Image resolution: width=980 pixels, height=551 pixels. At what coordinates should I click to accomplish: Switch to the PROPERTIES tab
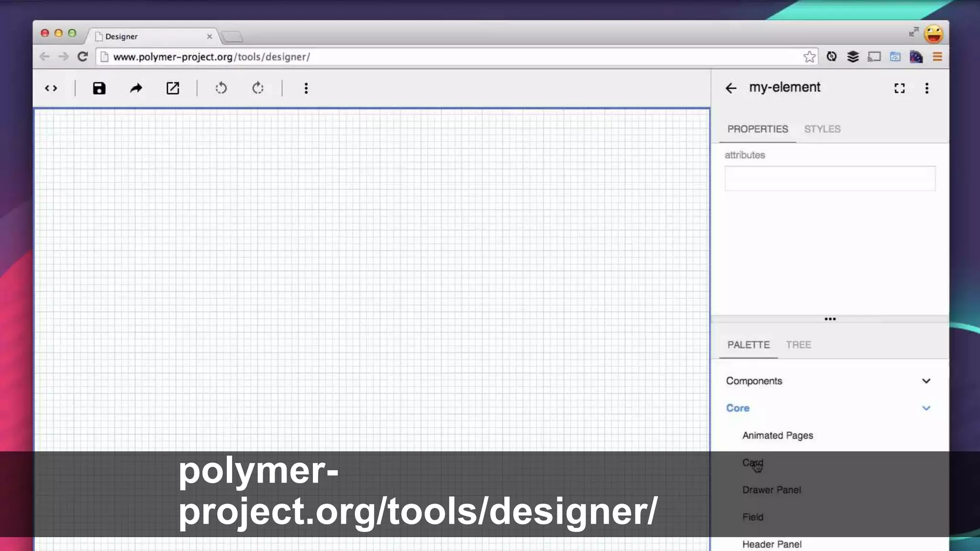click(x=757, y=129)
